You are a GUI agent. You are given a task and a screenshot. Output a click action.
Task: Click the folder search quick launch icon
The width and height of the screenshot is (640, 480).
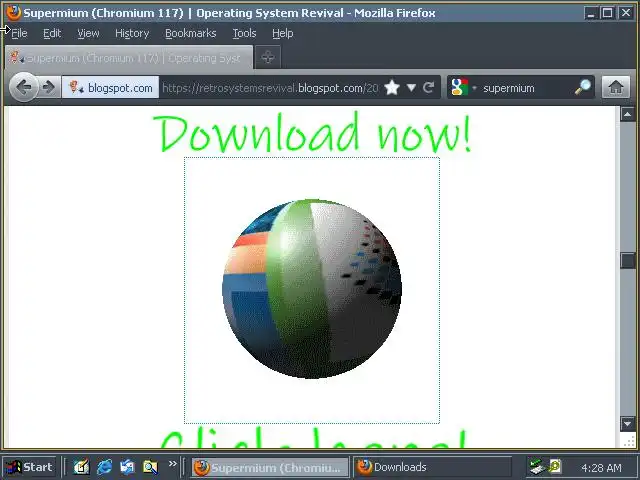click(150, 467)
